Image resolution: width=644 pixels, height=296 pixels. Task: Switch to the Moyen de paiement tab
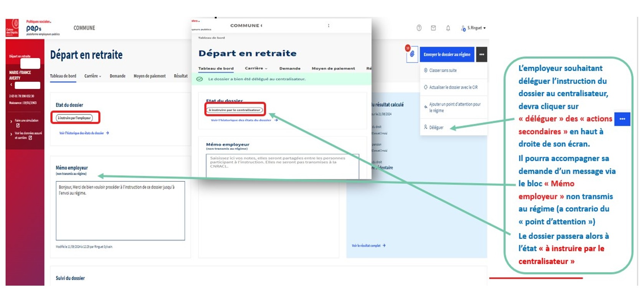[x=149, y=76]
